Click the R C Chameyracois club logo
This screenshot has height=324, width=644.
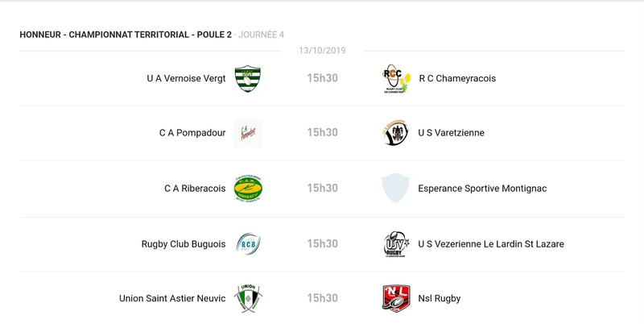pyautogui.click(x=395, y=78)
